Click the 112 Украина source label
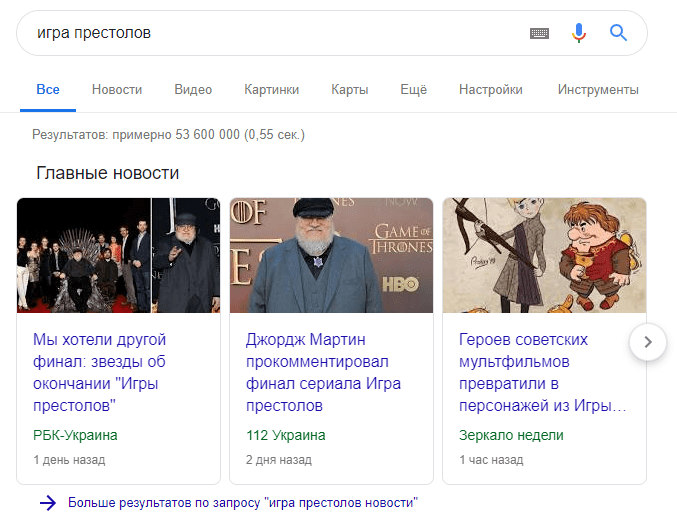This screenshot has width=677, height=525. coord(285,435)
